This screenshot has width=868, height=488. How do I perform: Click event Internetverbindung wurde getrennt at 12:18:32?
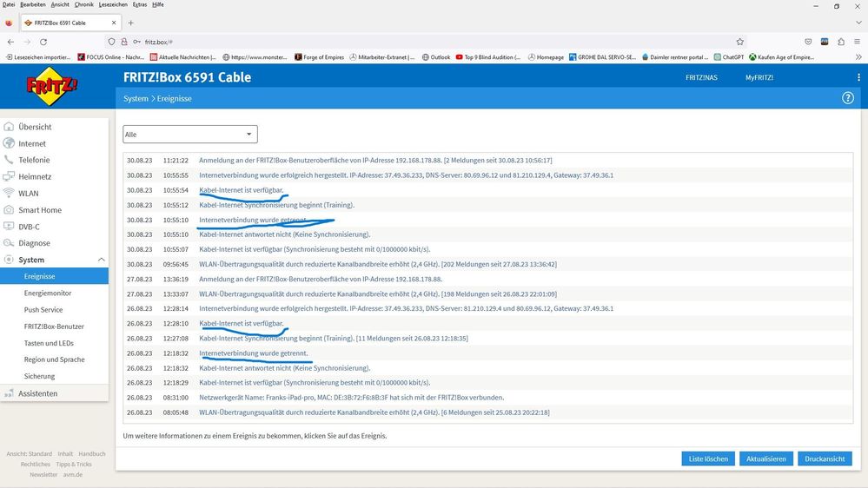(253, 353)
